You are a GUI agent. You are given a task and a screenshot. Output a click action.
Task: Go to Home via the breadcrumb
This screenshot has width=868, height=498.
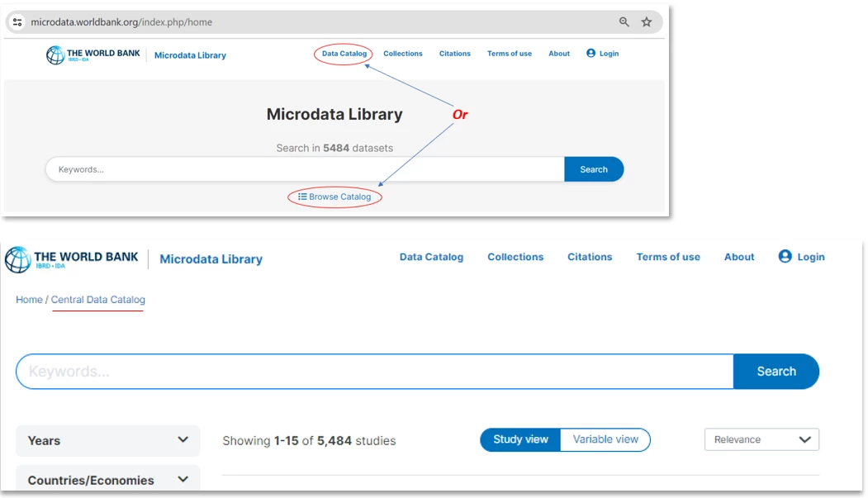pos(29,299)
